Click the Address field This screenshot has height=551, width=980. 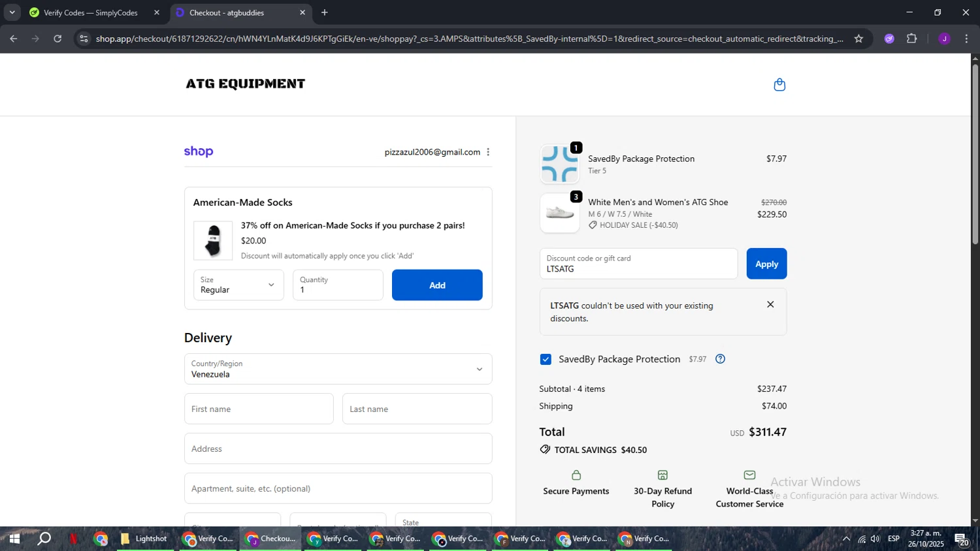pos(338,449)
